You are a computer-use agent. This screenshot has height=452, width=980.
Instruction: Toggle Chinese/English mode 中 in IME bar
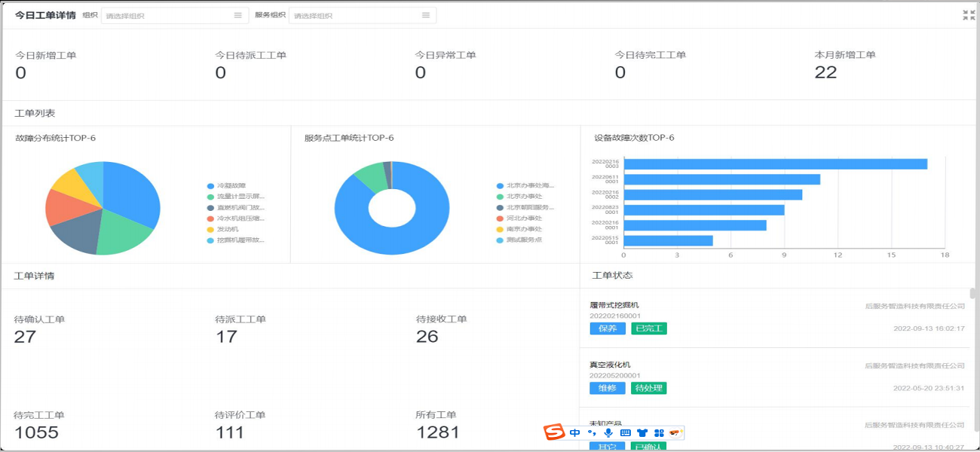[575, 432]
